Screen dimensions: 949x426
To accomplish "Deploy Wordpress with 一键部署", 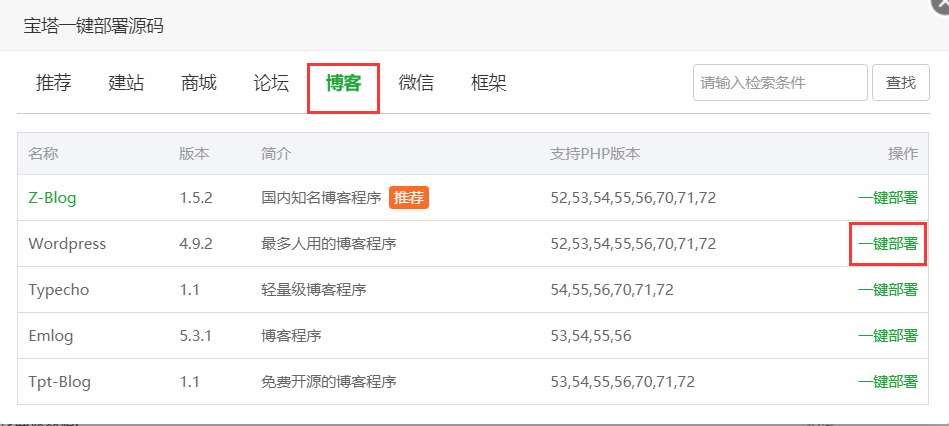I will coord(888,244).
